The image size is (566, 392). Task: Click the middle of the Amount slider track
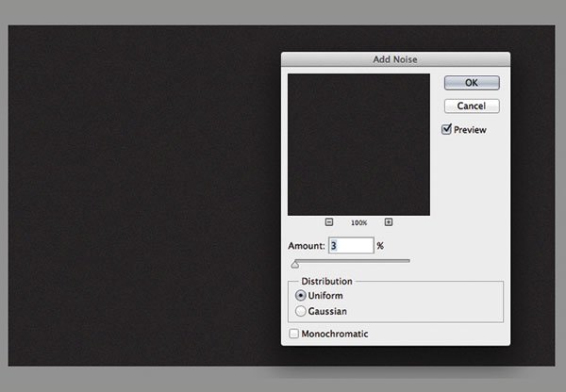tap(351, 260)
